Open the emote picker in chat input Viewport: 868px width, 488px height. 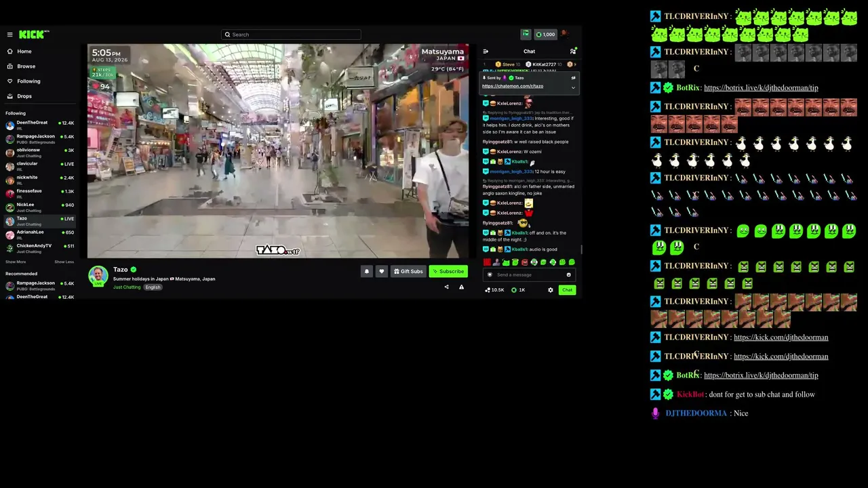[568, 275]
